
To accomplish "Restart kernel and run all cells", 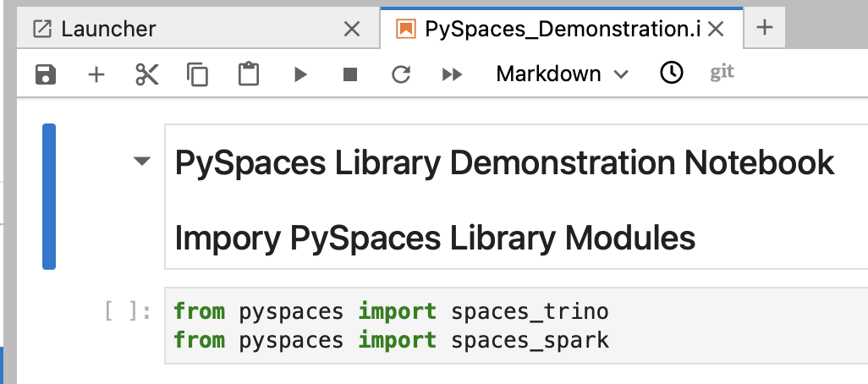I will coord(453,74).
